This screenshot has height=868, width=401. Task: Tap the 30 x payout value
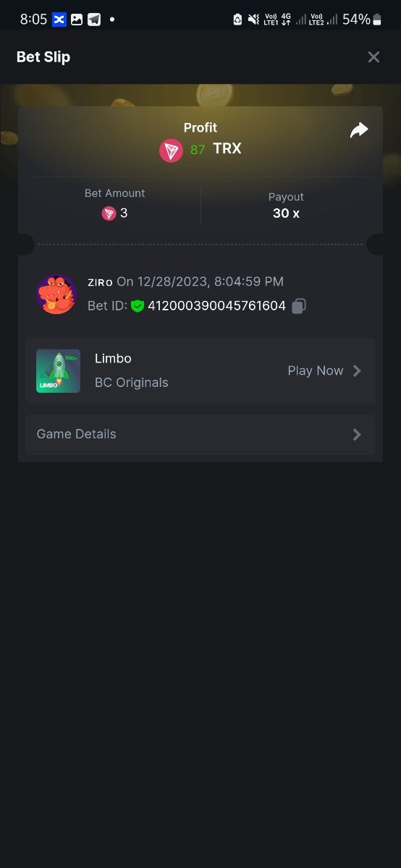[286, 213]
